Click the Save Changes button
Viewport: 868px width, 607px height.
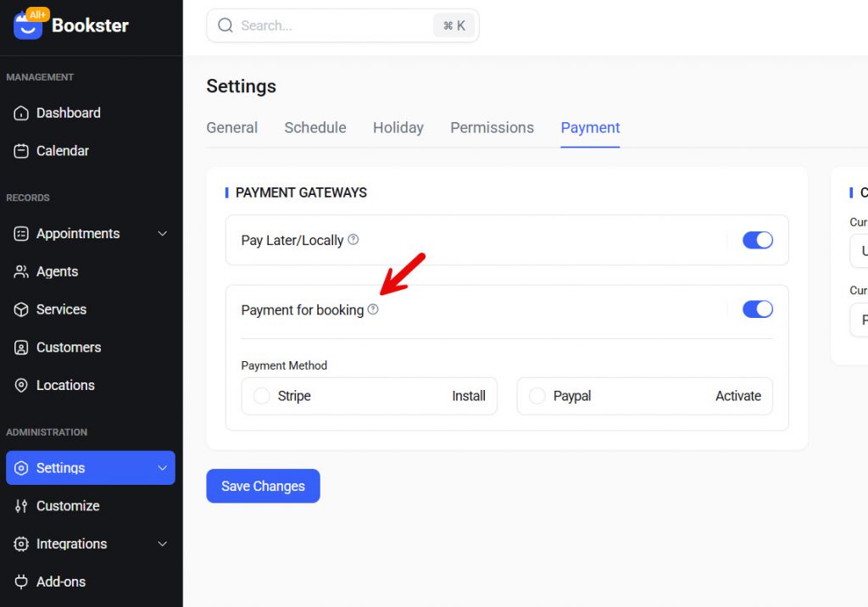(263, 486)
